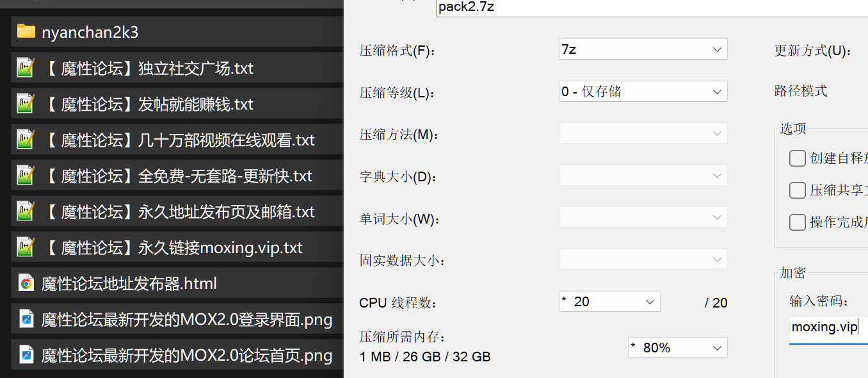Click the 全免费-无套路-更新快.txt file icon
The height and width of the screenshot is (378, 868).
[x=26, y=176]
